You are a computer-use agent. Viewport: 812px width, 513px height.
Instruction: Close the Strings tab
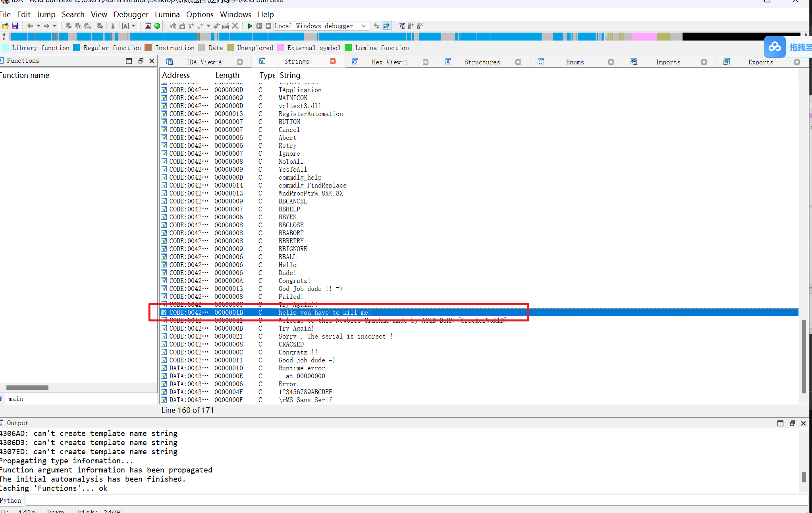click(x=333, y=61)
